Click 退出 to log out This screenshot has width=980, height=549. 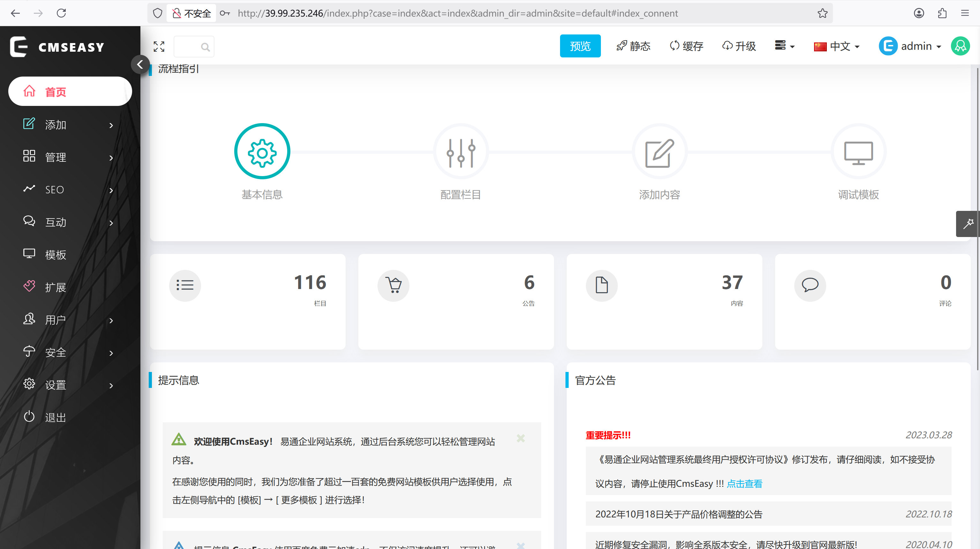70,417
